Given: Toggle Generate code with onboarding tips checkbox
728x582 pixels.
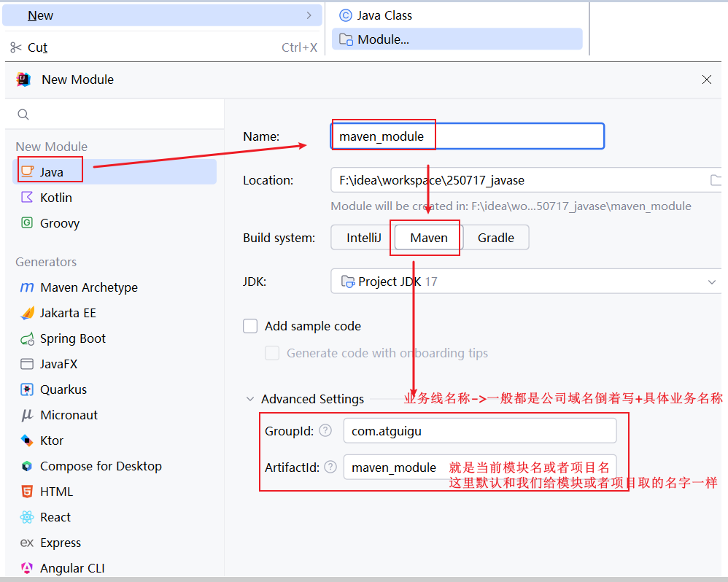Looking at the screenshot, I should click(272, 353).
